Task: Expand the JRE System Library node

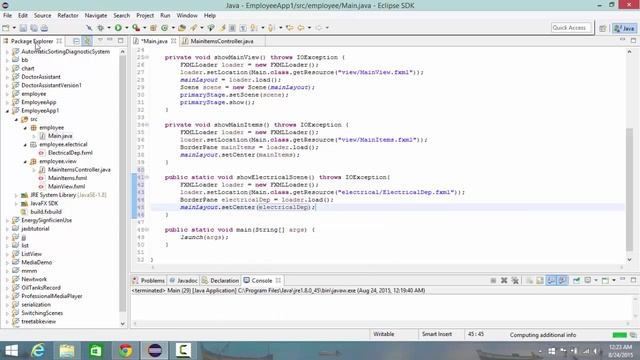Action: pos(16,196)
